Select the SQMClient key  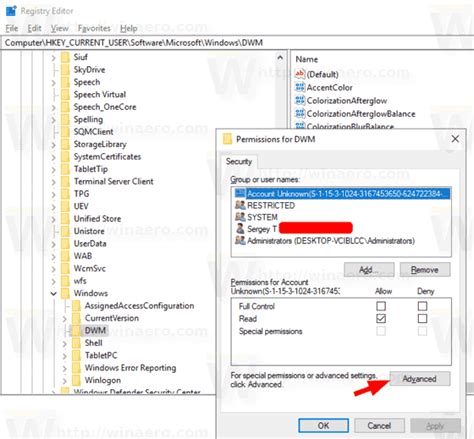94,132
